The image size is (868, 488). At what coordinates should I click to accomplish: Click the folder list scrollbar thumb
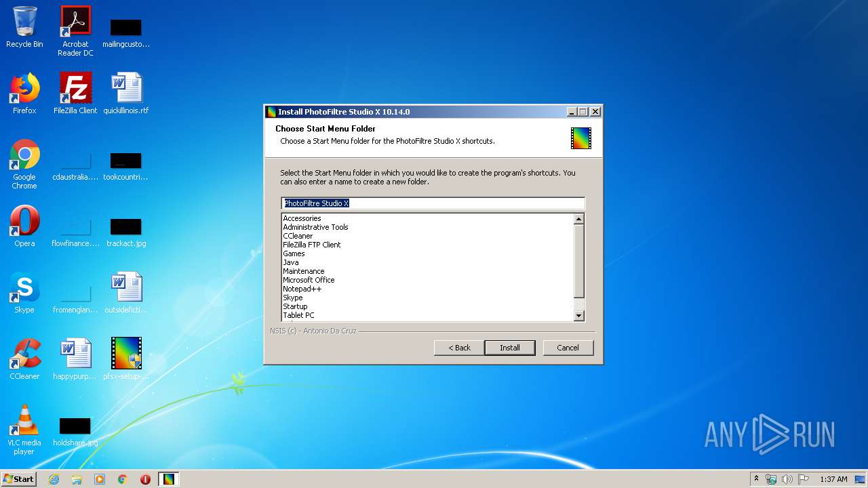pyautogui.click(x=578, y=261)
